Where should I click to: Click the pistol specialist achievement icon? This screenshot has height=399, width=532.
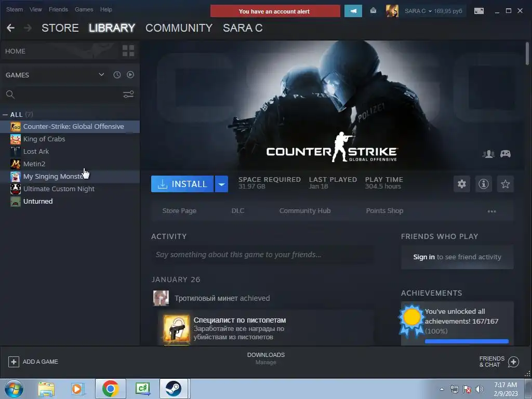point(177,328)
